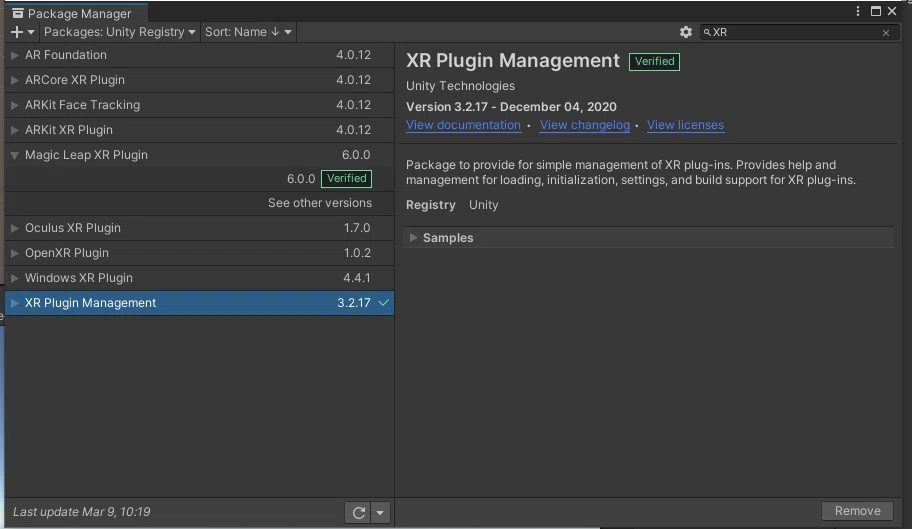The image size is (912, 529).
Task: Expand ARKit XR Plugin versions
Action: click(15, 130)
